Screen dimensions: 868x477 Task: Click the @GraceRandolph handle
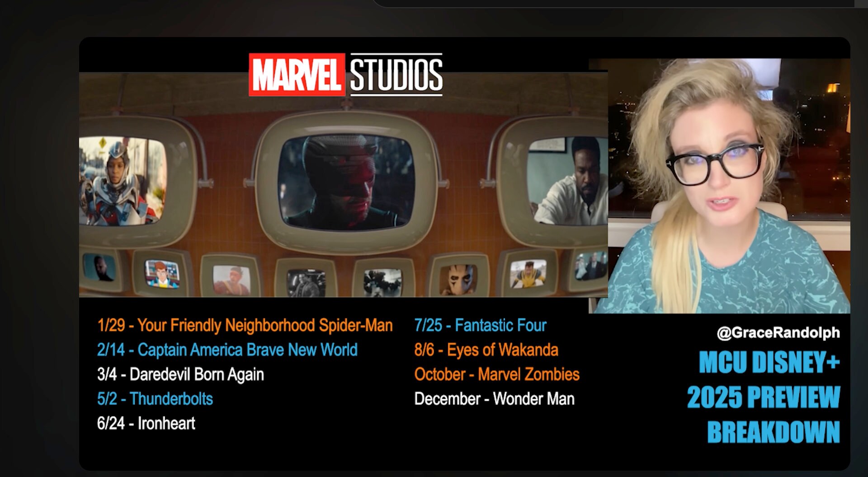[x=778, y=333]
